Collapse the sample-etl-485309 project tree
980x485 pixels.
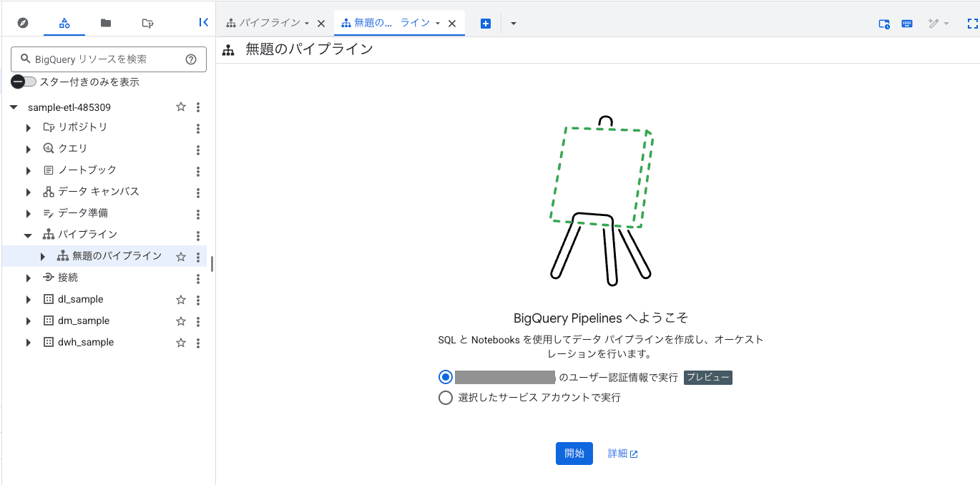14,107
